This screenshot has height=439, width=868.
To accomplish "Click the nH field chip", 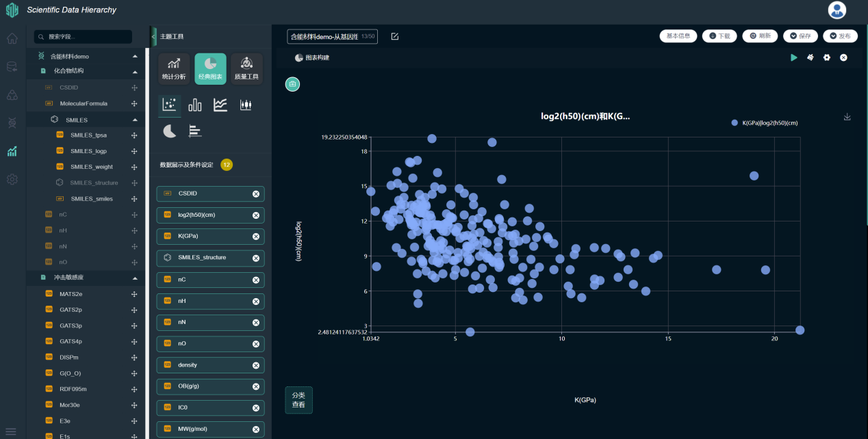I will (x=210, y=301).
